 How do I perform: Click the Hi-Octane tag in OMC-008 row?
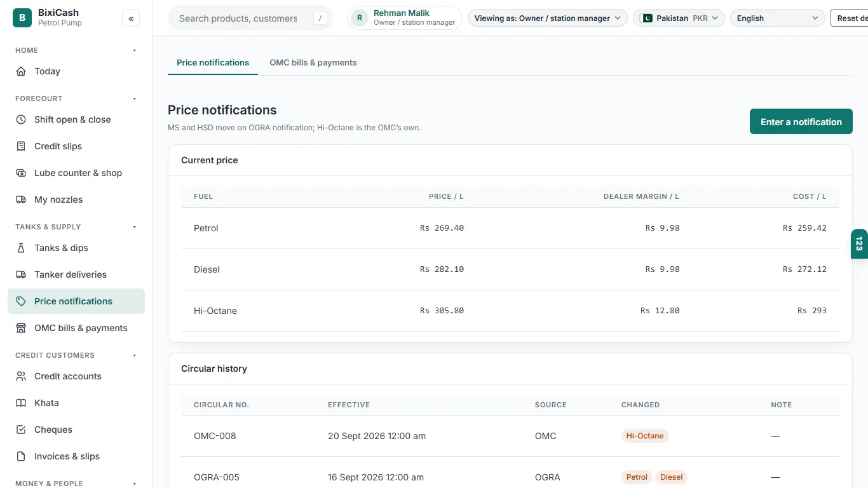(x=645, y=436)
